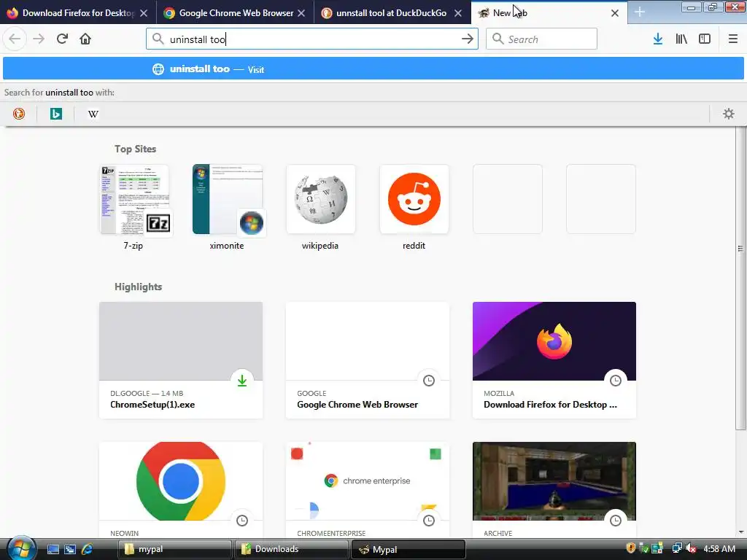Search with the DuckDuckGo engine icon

(19, 114)
